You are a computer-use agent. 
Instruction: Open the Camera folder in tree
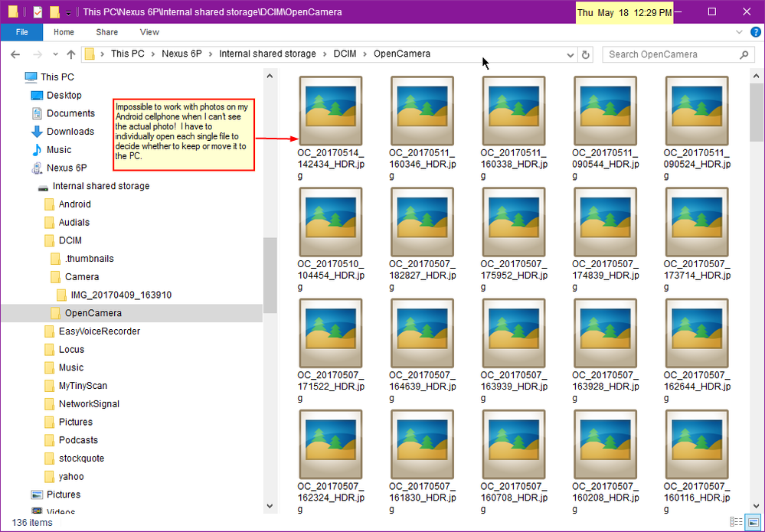click(x=82, y=276)
